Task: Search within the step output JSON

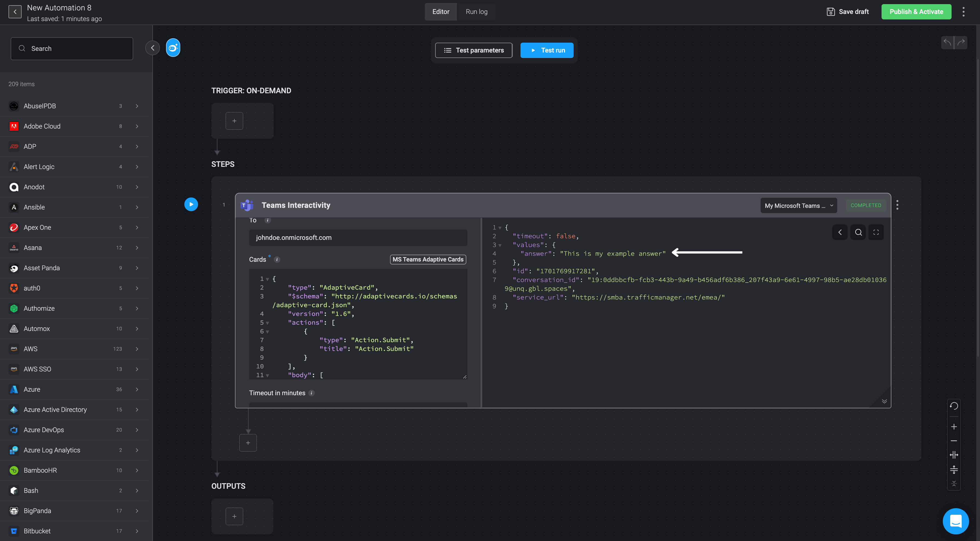Action: click(858, 232)
